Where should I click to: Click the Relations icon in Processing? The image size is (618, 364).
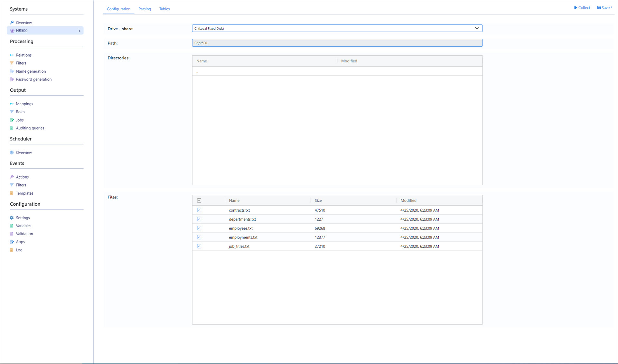coord(12,55)
